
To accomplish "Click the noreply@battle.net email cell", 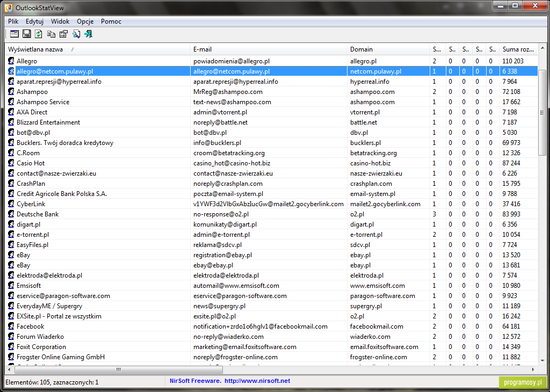I will 220,122.
